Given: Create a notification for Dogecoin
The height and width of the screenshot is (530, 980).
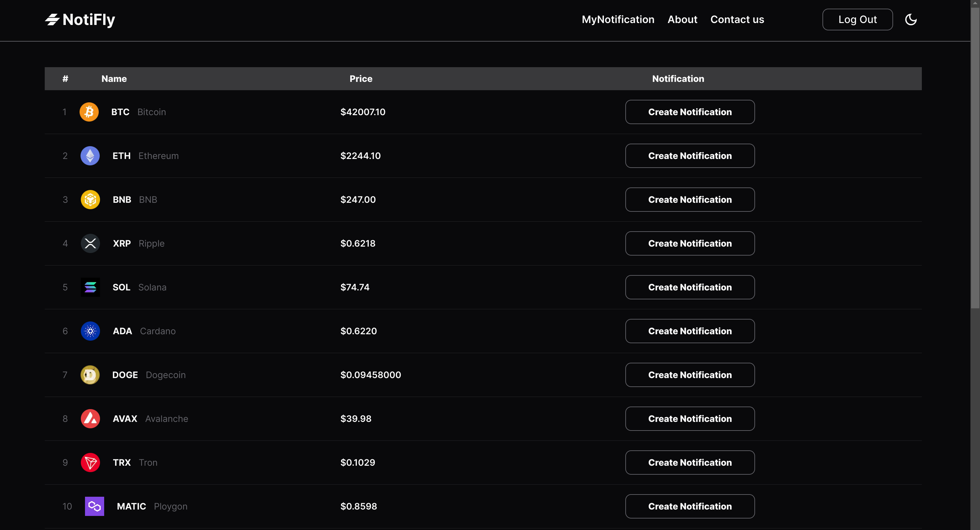Looking at the screenshot, I should tap(690, 375).
